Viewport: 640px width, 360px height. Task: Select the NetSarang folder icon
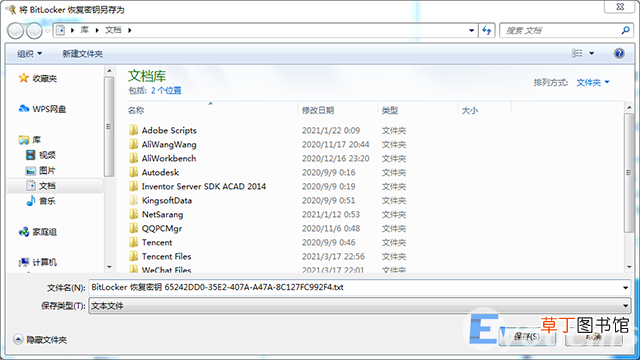coord(133,214)
